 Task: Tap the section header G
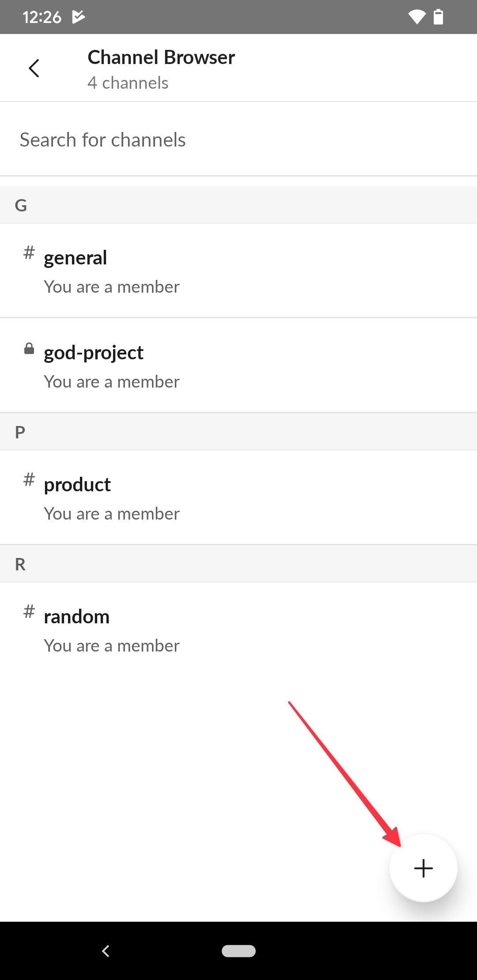21,204
